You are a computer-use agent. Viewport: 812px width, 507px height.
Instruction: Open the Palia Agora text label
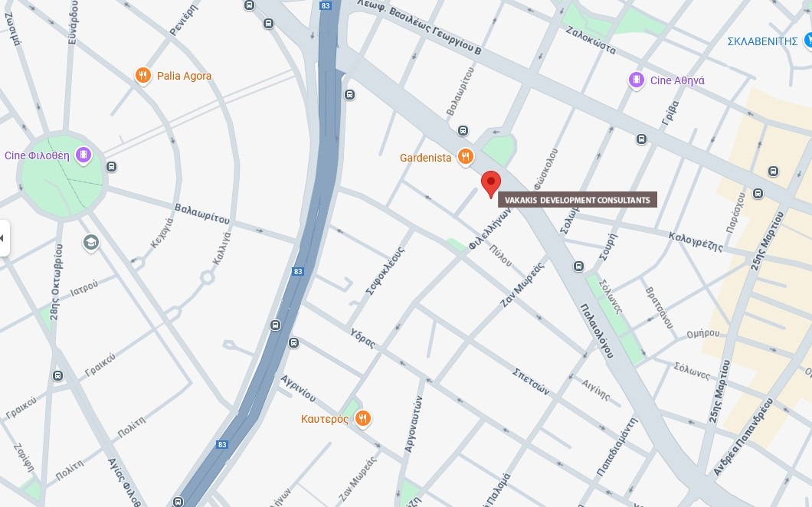click(x=184, y=76)
